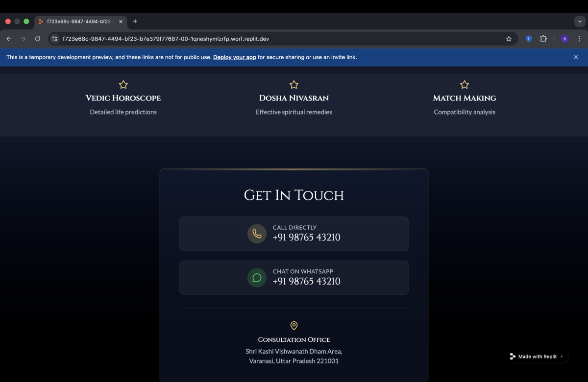The image size is (588, 382).
Task: Dismiss the temporary development preview banner
Action: 576,57
